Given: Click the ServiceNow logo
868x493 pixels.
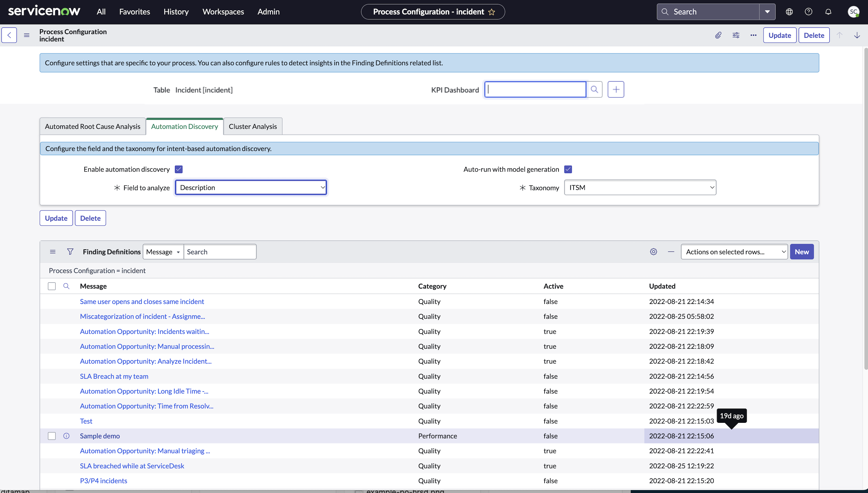Looking at the screenshot, I should tap(44, 11).
